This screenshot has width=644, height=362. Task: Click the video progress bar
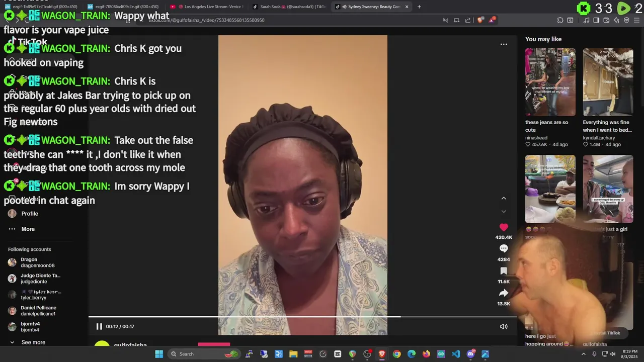click(x=303, y=317)
